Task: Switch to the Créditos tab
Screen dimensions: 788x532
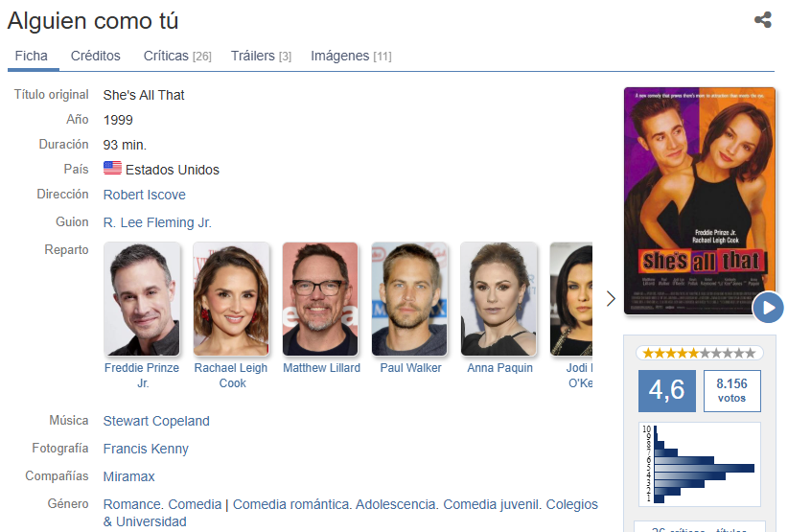Action: point(96,56)
